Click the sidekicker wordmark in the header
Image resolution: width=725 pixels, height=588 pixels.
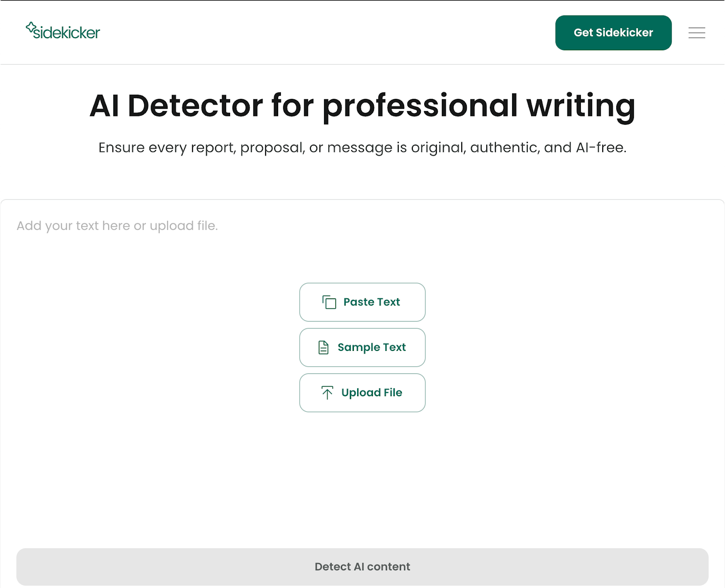67,33
